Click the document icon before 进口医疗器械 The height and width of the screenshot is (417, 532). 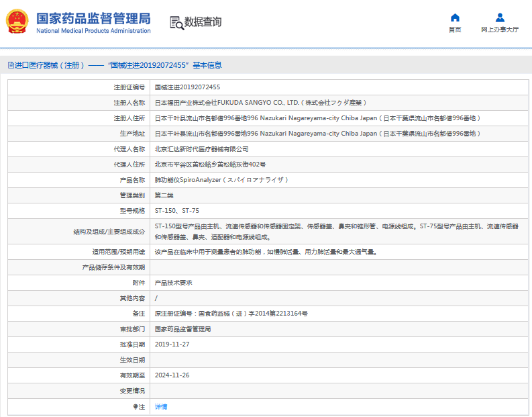coord(10,65)
